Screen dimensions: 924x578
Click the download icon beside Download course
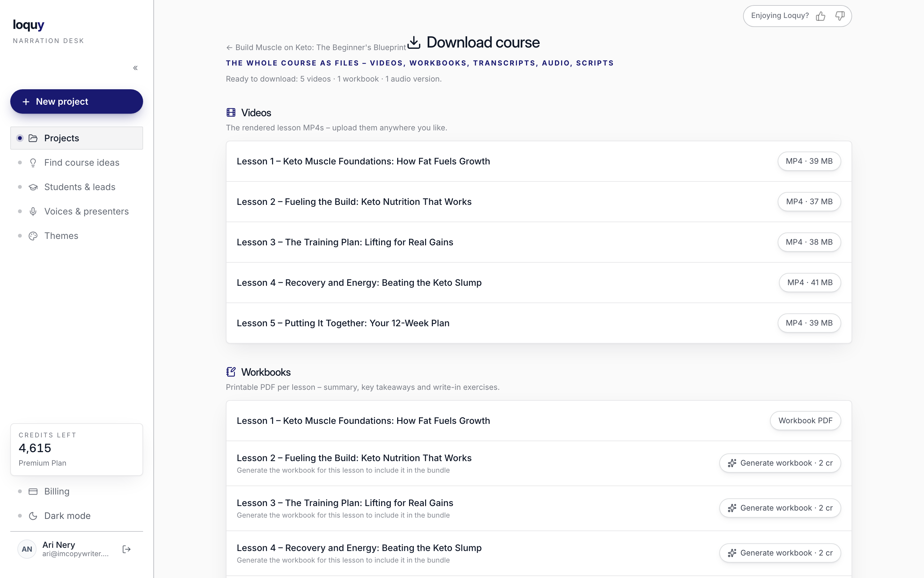(x=414, y=42)
